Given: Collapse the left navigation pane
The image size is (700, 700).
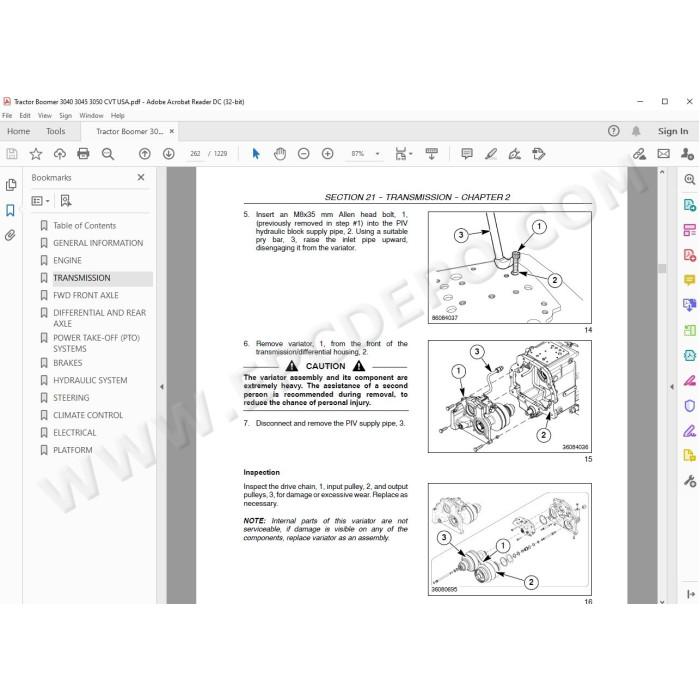Looking at the screenshot, I should [x=162, y=387].
